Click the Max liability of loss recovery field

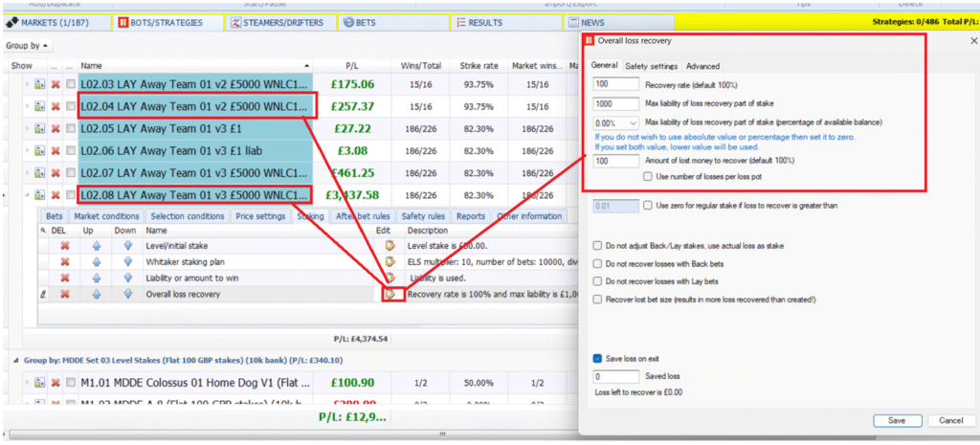point(616,103)
